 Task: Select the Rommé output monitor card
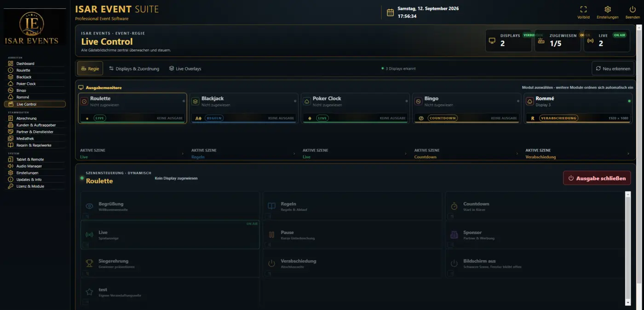577,108
